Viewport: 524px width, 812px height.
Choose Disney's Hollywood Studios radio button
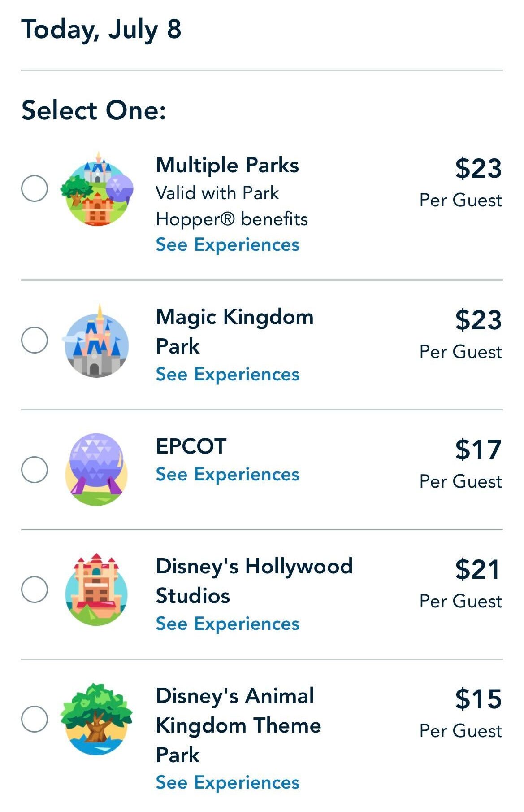[35, 589]
